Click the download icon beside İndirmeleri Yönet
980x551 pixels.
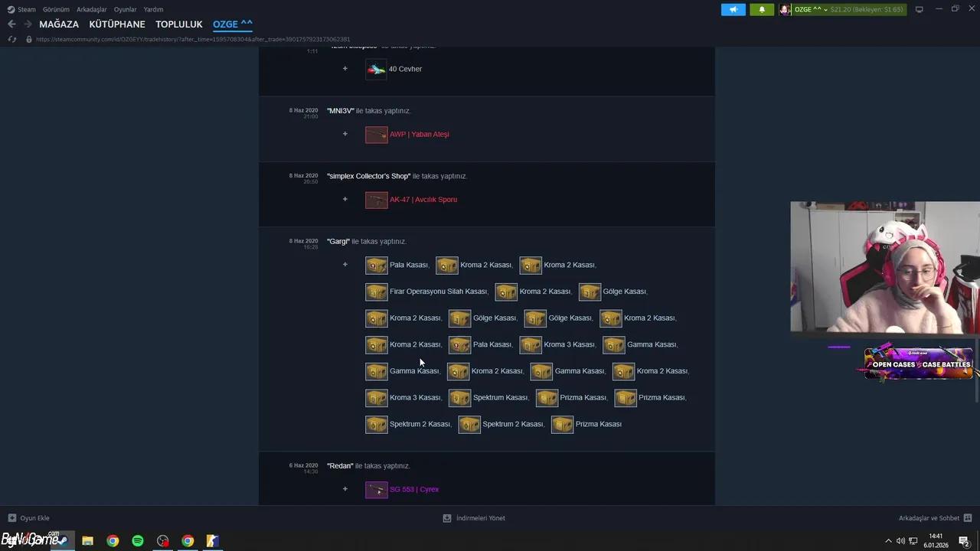point(447,518)
